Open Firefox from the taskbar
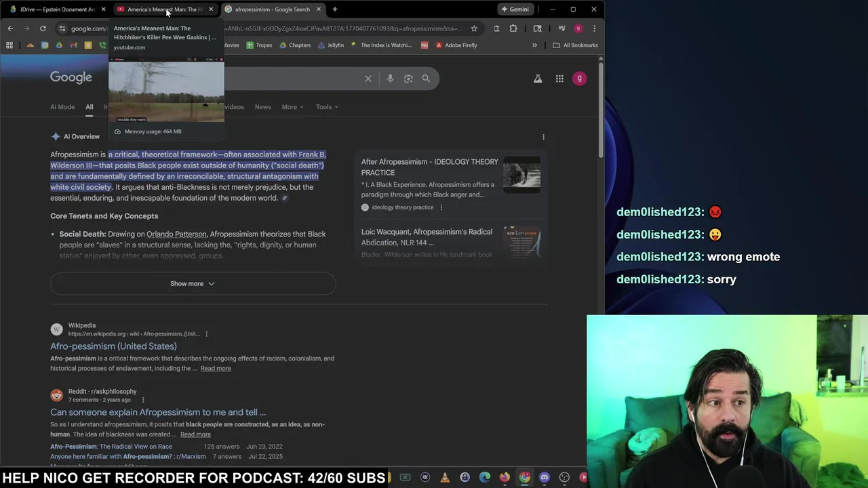 (505, 477)
